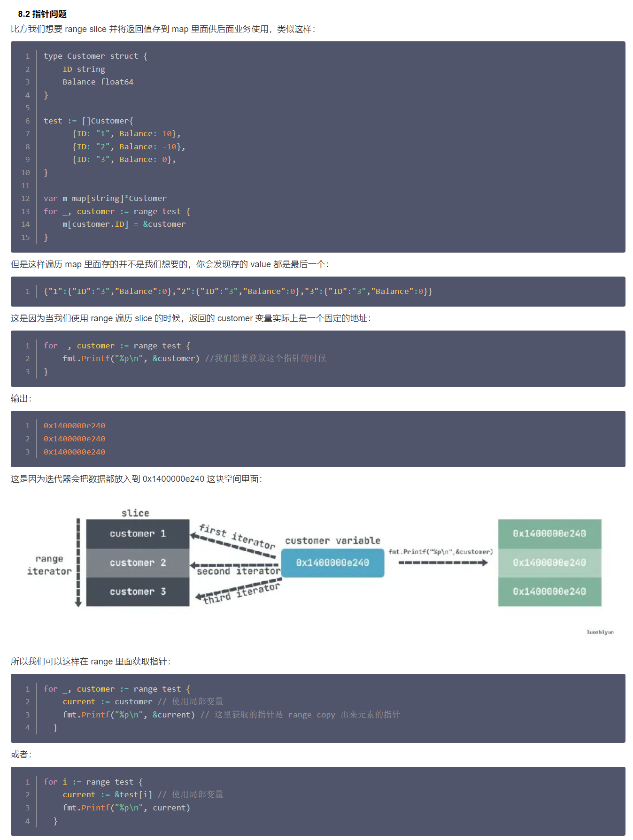
Task: Click the "或者:" paragraph label
Action: tap(21, 755)
